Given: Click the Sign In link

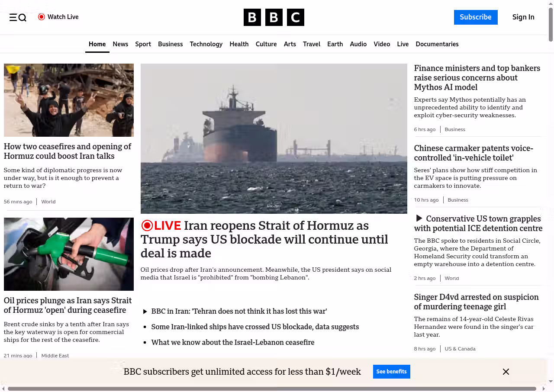Looking at the screenshot, I should [x=523, y=17].
